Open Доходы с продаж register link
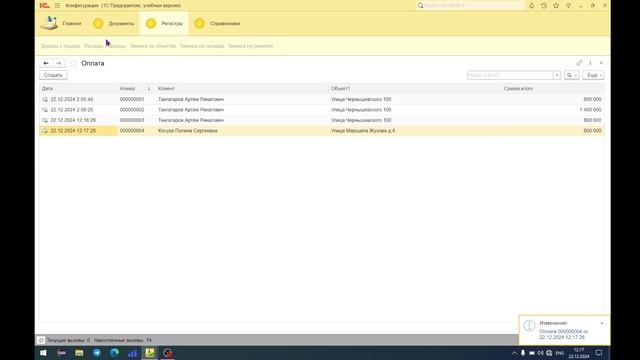Image resolution: width=640 pixels, height=360 pixels. pyautogui.click(x=60, y=46)
